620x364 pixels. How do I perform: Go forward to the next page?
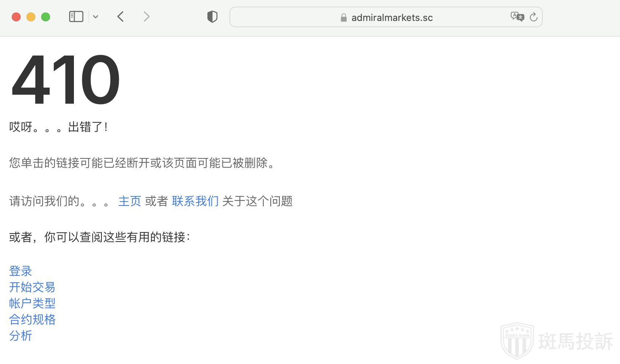pos(146,17)
